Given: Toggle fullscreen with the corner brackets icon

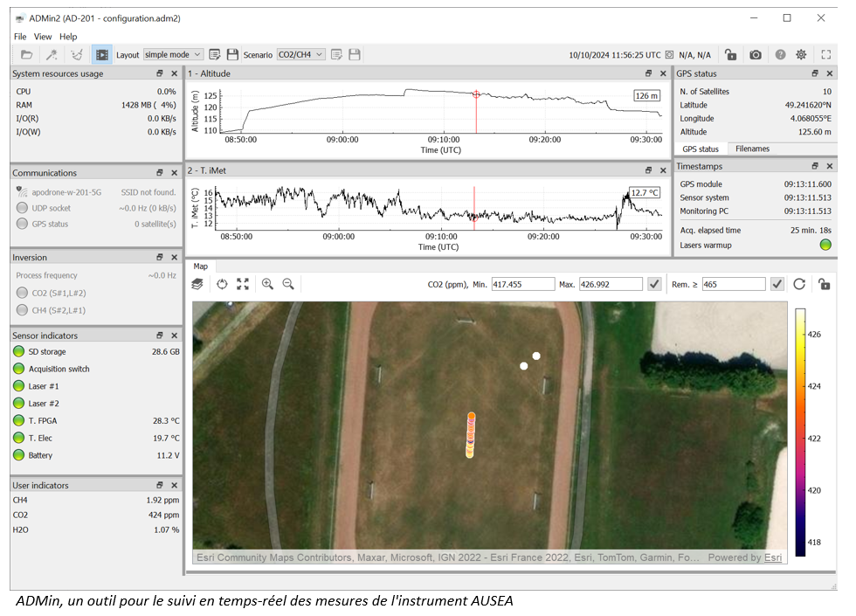Looking at the screenshot, I should pos(826,54).
